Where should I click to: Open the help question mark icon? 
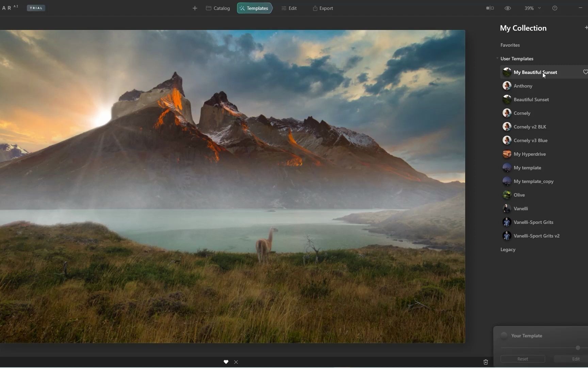click(555, 8)
